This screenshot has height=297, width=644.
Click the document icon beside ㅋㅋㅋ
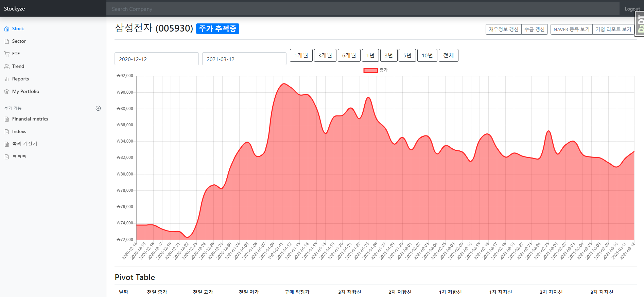click(7, 157)
